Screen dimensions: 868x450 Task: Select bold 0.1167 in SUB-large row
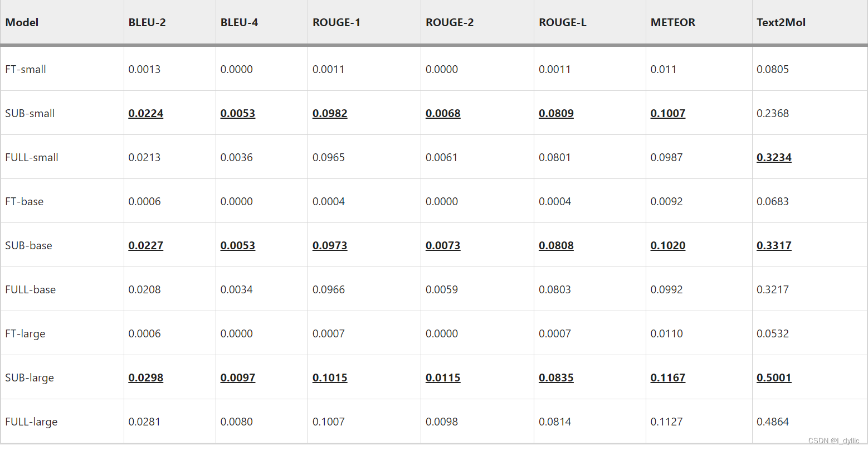click(668, 378)
